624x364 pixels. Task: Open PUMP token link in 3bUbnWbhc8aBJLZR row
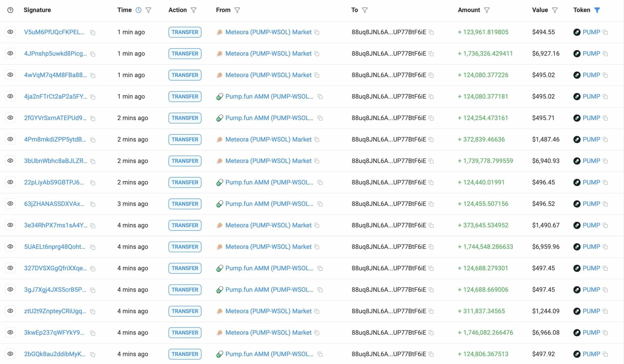pyautogui.click(x=591, y=161)
